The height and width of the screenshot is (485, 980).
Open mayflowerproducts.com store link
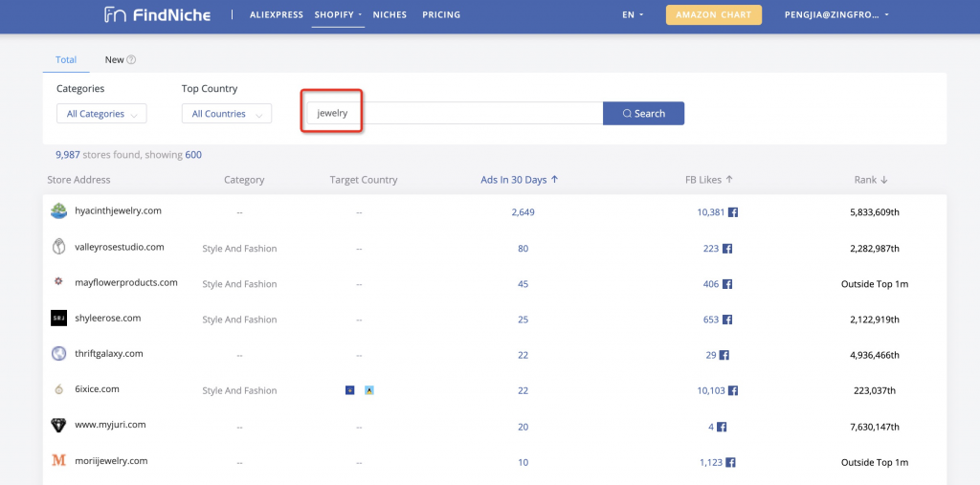126,282
